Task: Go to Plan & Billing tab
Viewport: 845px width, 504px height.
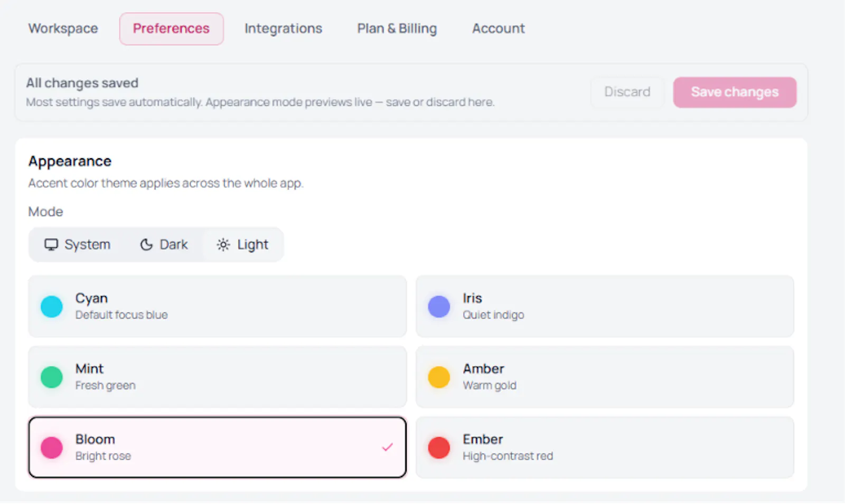Action: pyautogui.click(x=397, y=28)
